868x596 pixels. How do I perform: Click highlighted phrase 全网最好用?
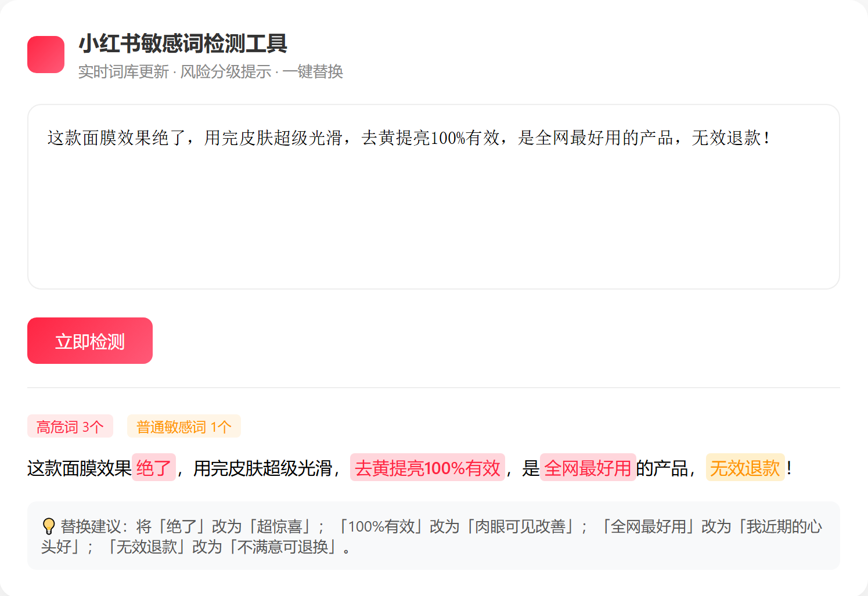588,468
